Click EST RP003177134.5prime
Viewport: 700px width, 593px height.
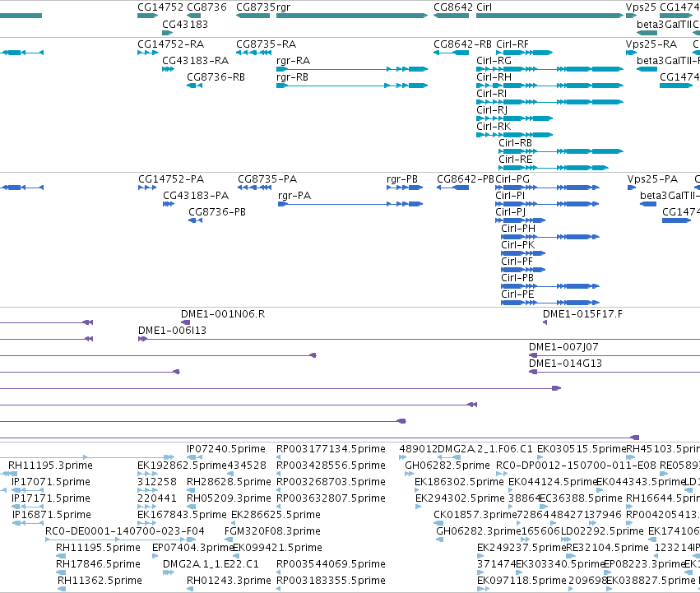279,457
